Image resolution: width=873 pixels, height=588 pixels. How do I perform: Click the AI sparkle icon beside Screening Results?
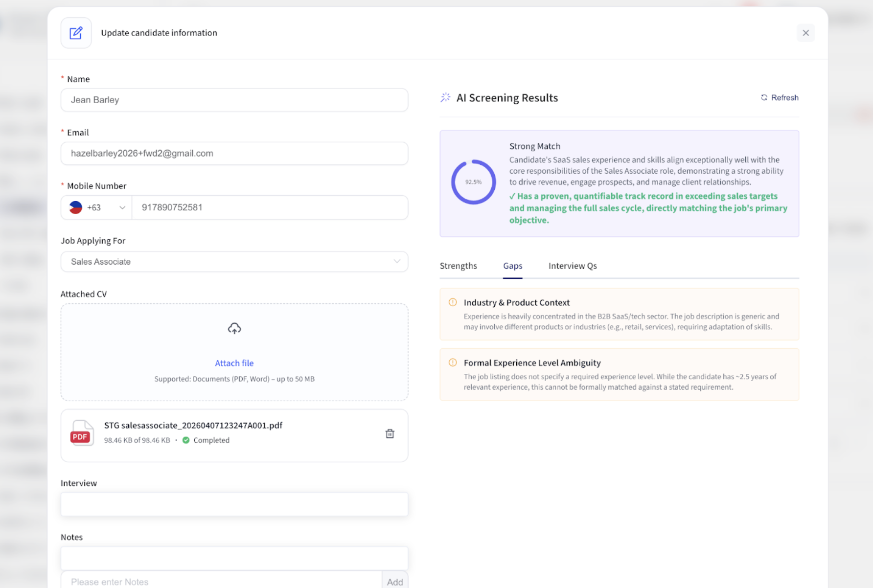pyautogui.click(x=445, y=97)
